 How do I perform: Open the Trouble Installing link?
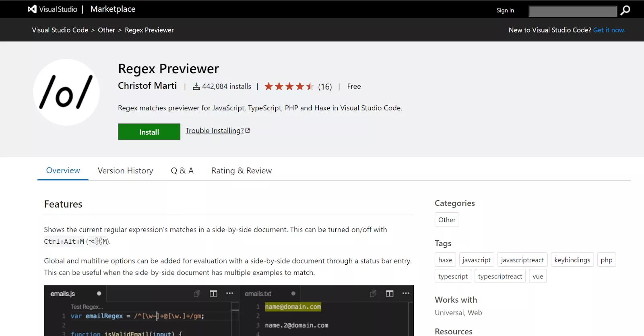click(x=215, y=131)
